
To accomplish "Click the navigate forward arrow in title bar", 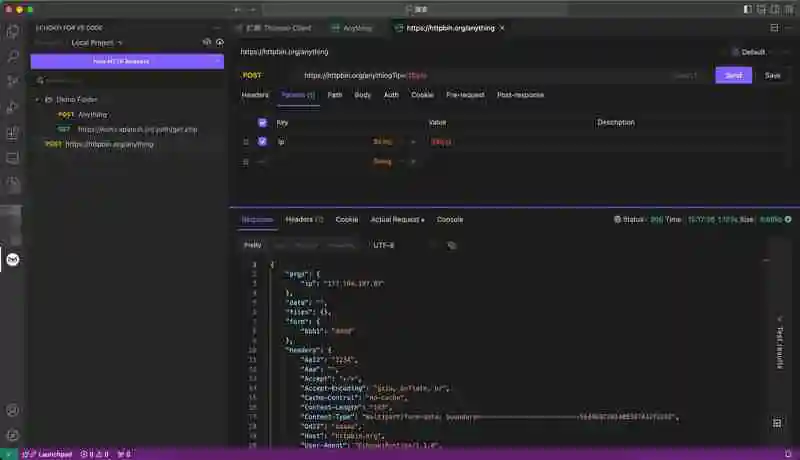I will click(253, 9).
